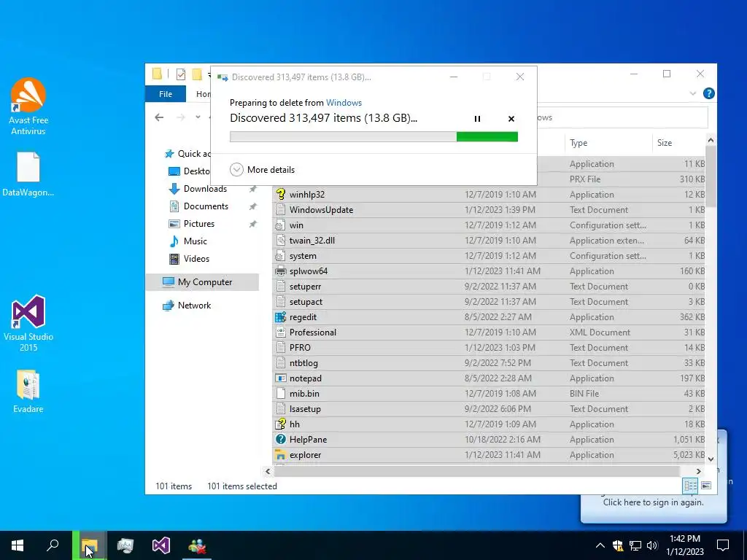Image resolution: width=747 pixels, height=560 pixels.
Task: Select the setupact text document
Action: tap(306, 302)
